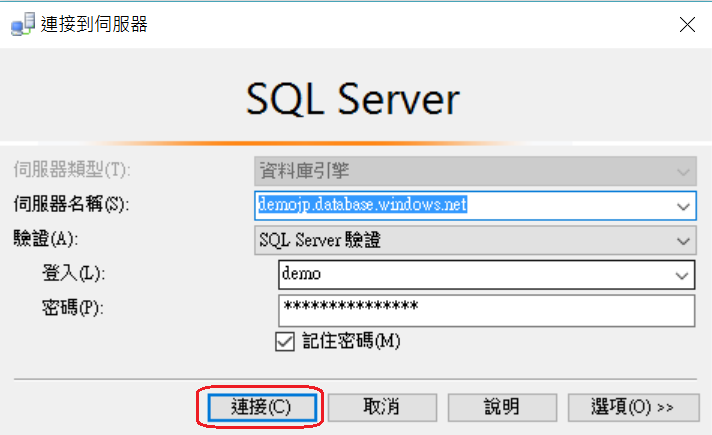Click the 密碼(P): label

73,308
